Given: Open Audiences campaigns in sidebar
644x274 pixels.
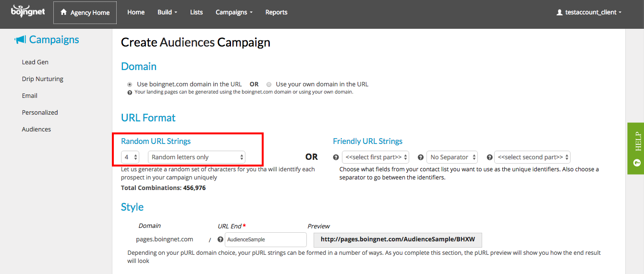Looking at the screenshot, I should point(36,129).
